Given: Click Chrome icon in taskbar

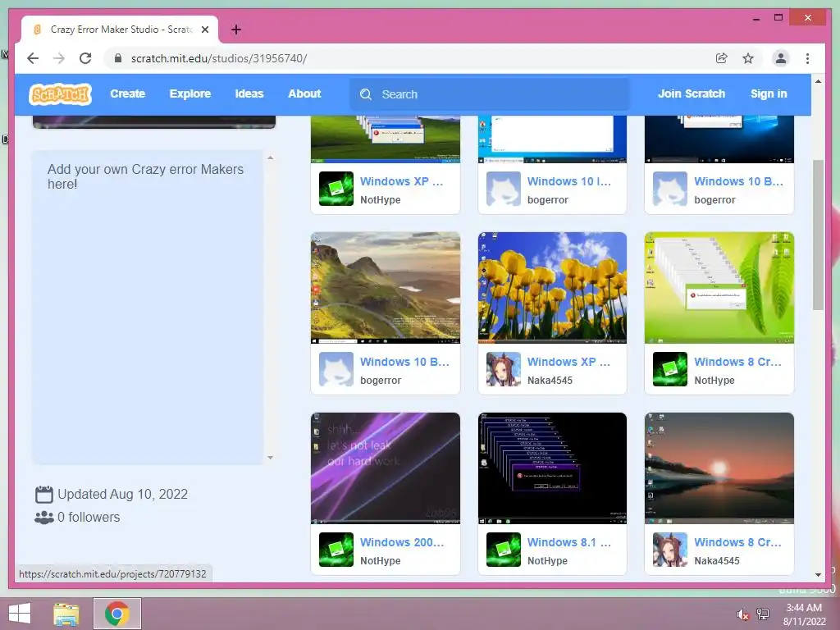Looking at the screenshot, I should (x=117, y=614).
